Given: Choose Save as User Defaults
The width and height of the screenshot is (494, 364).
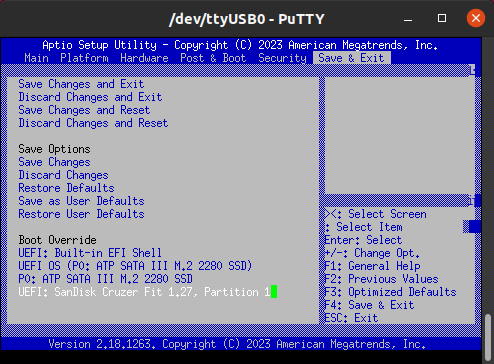Looking at the screenshot, I should (81, 201).
